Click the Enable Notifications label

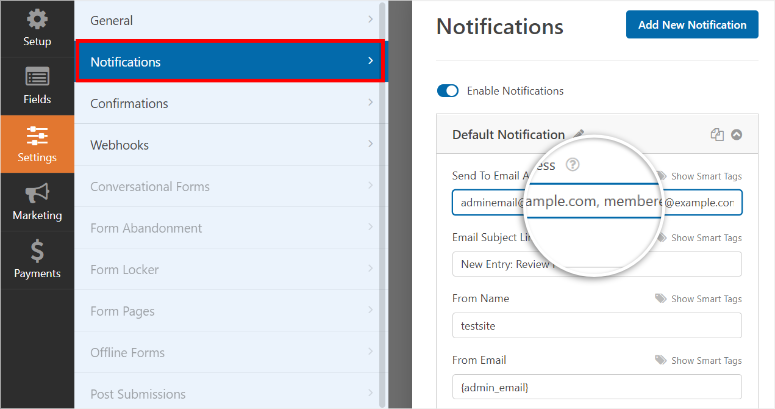click(515, 91)
